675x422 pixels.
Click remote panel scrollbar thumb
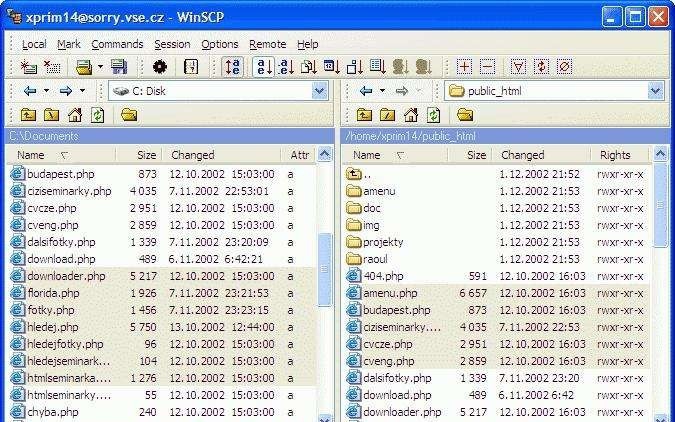(660, 205)
